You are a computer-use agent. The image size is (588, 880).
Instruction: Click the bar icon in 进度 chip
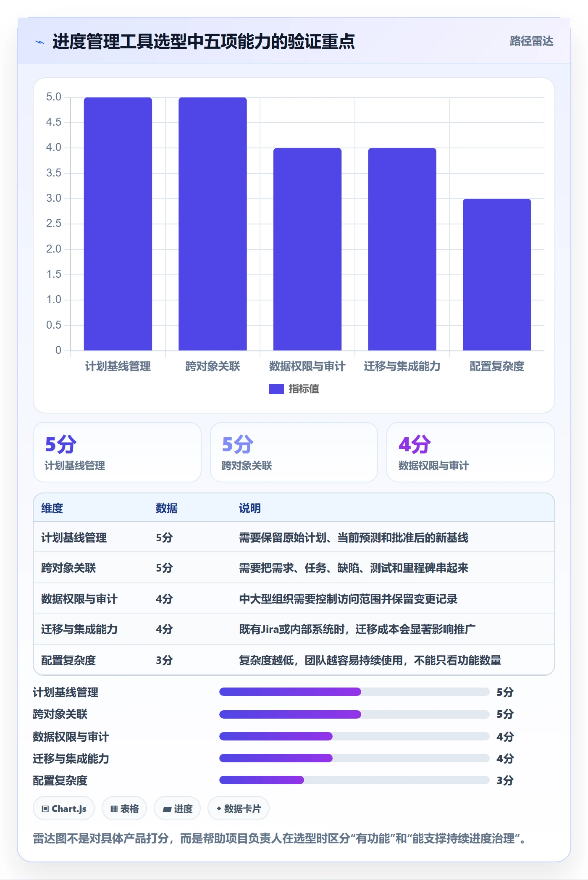point(167,809)
